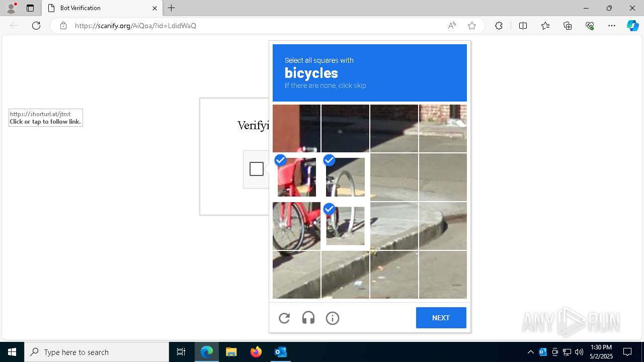
Task: Click the NEXT button in captcha
Action: click(x=441, y=318)
